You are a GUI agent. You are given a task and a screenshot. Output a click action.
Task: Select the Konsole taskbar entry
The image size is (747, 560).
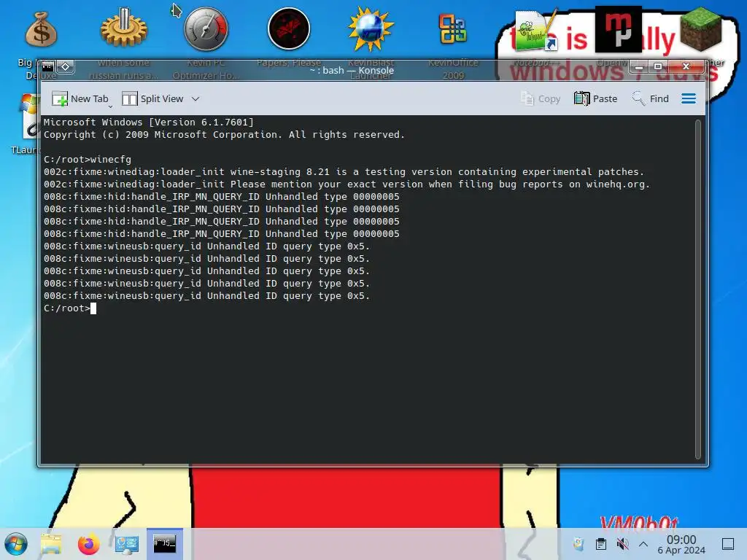[x=164, y=544]
